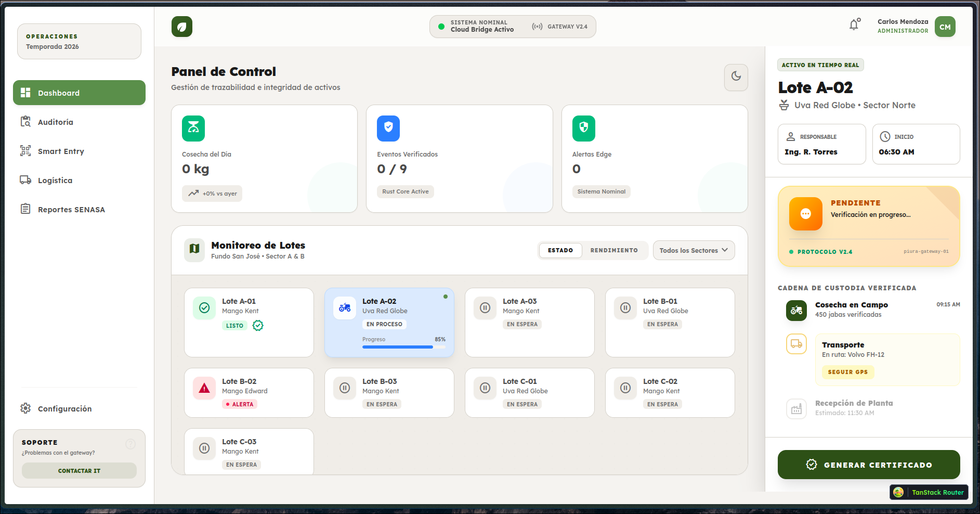Click the +0% vs ayer badge

[x=212, y=193]
